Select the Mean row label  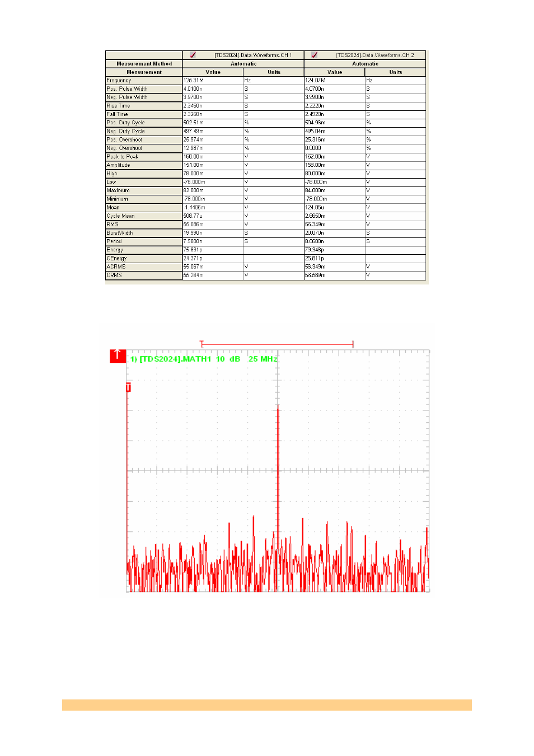pos(144,207)
